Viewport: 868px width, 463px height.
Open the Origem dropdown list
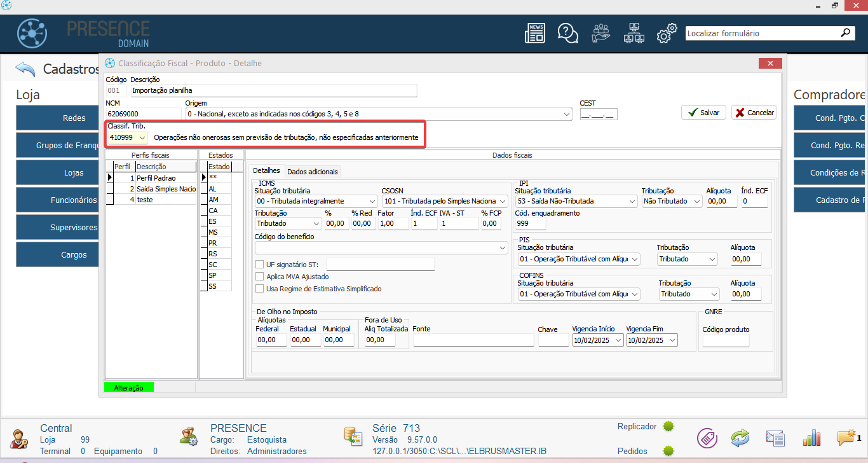[x=567, y=114]
